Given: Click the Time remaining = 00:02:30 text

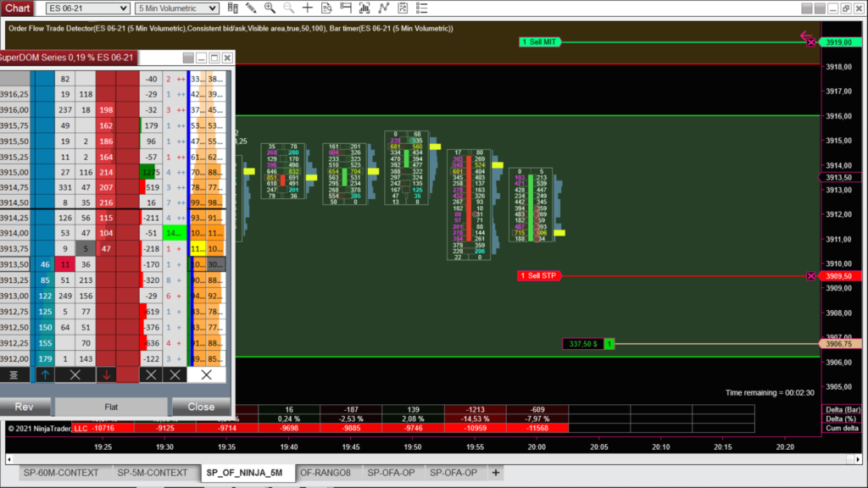Looking at the screenshot, I should [x=770, y=392].
